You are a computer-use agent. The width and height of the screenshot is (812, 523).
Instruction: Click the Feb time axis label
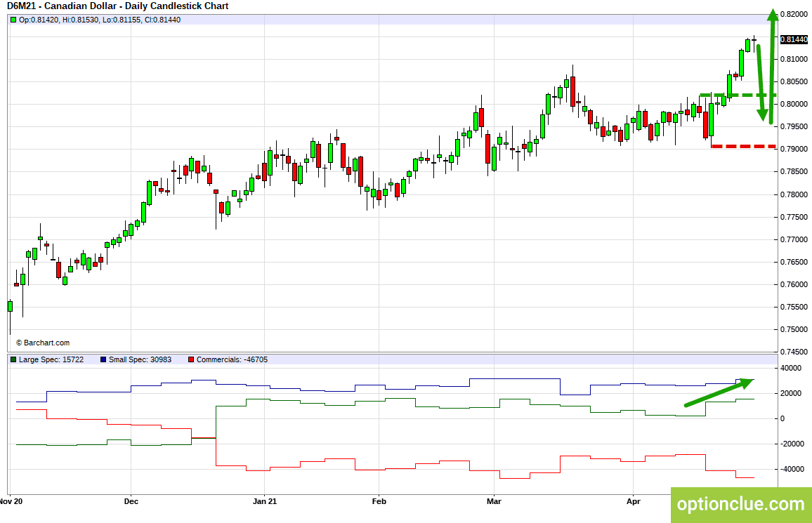pyautogui.click(x=379, y=501)
